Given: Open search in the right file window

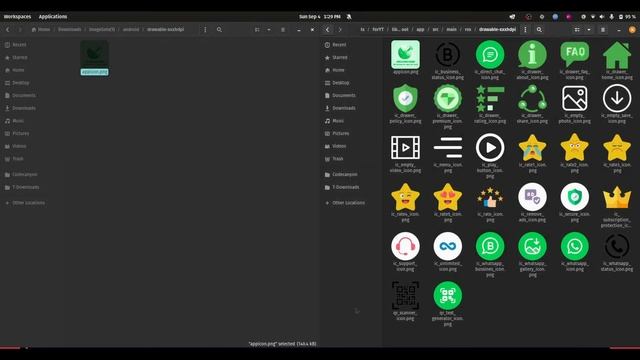Looking at the screenshot, I should pos(539,30).
